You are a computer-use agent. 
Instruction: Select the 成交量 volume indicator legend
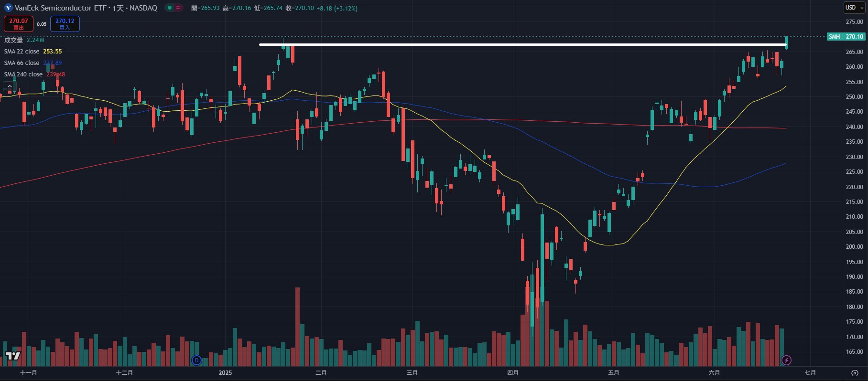coord(13,40)
